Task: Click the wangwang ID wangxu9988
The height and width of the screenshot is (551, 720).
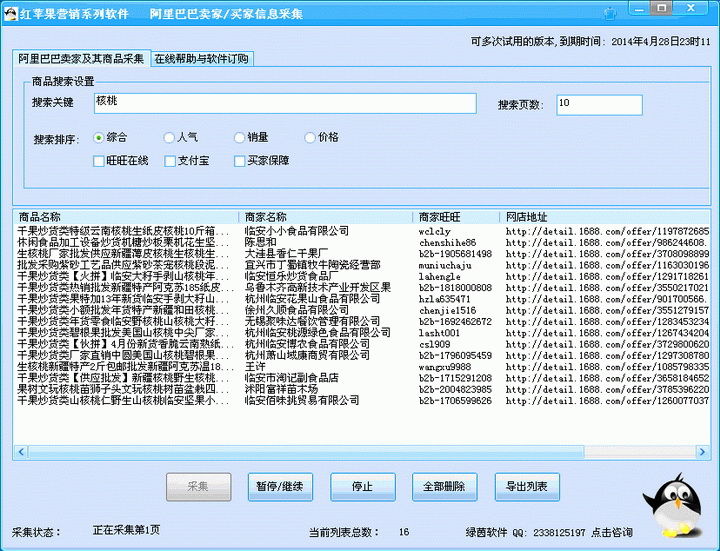Action: [444, 367]
